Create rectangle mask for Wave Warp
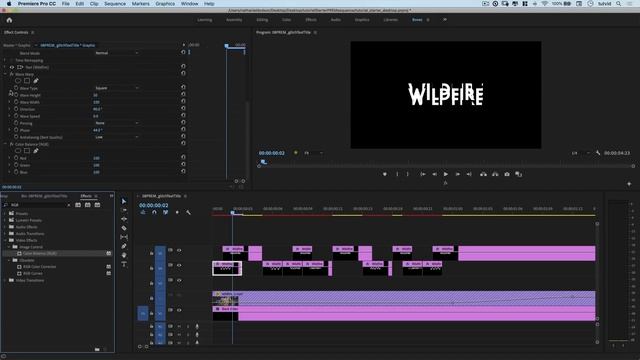Image resolution: width=640 pixels, height=360 pixels. point(27,81)
